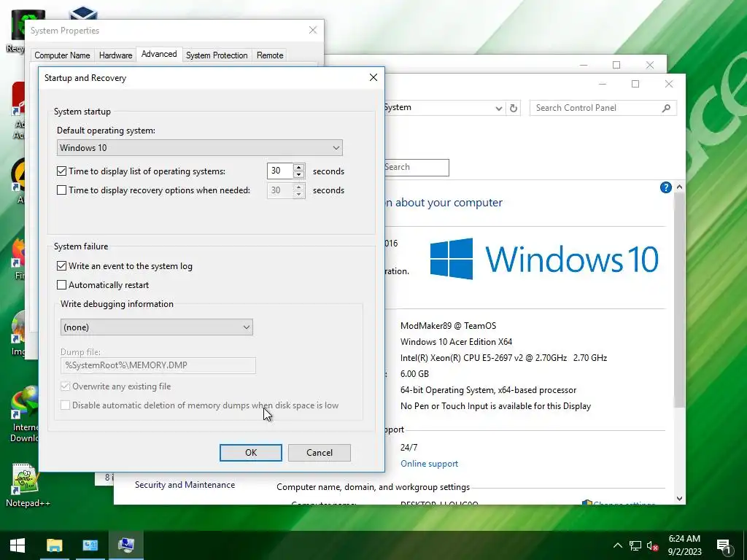Click Cancel in Startup and Recovery
The image size is (747, 560).
320,453
